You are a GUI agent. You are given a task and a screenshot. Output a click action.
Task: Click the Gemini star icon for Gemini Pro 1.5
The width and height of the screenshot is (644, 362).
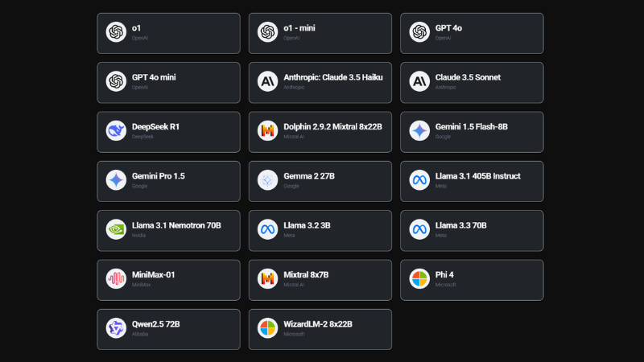(x=116, y=179)
